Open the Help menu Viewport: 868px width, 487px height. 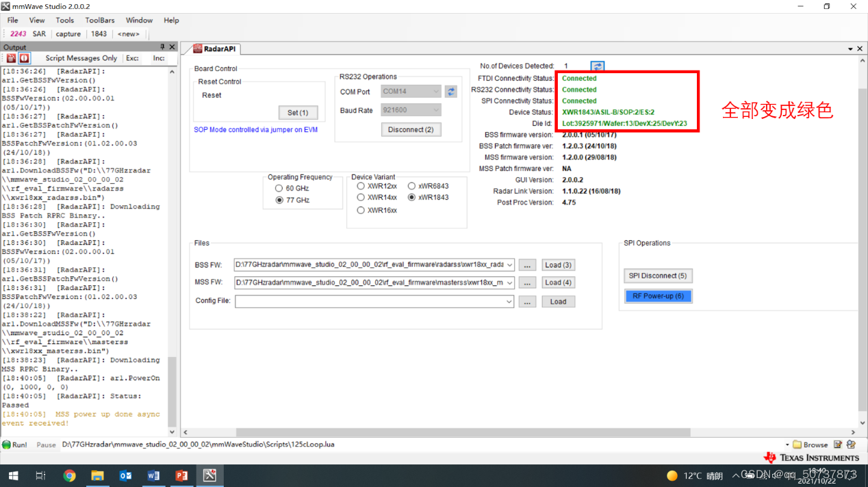coord(171,21)
